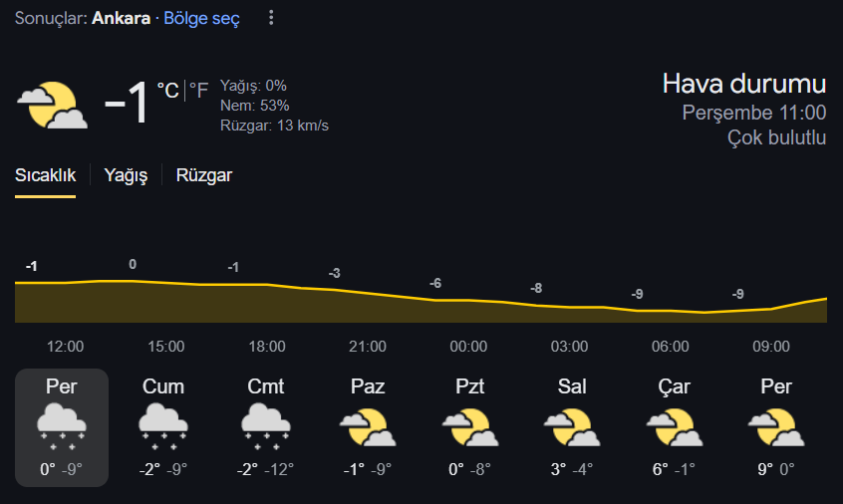Open the Sıcaklık tab
The width and height of the screenshot is (843, 504).
45,175
